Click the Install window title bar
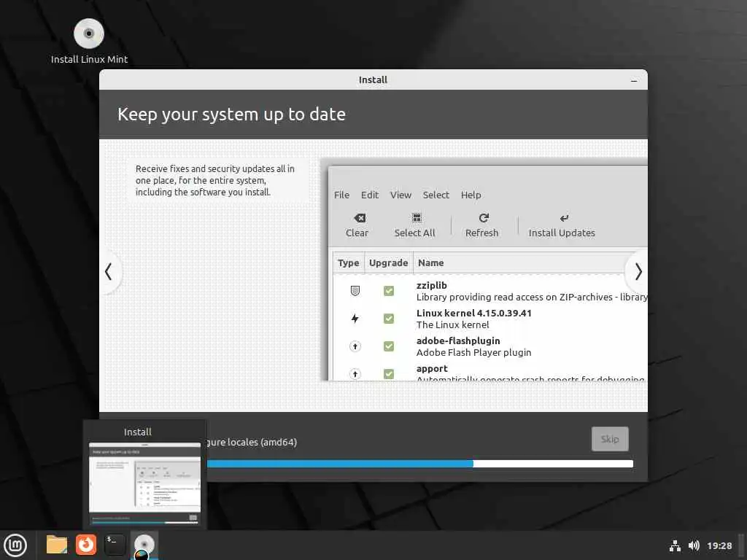 tap(373, 80)
